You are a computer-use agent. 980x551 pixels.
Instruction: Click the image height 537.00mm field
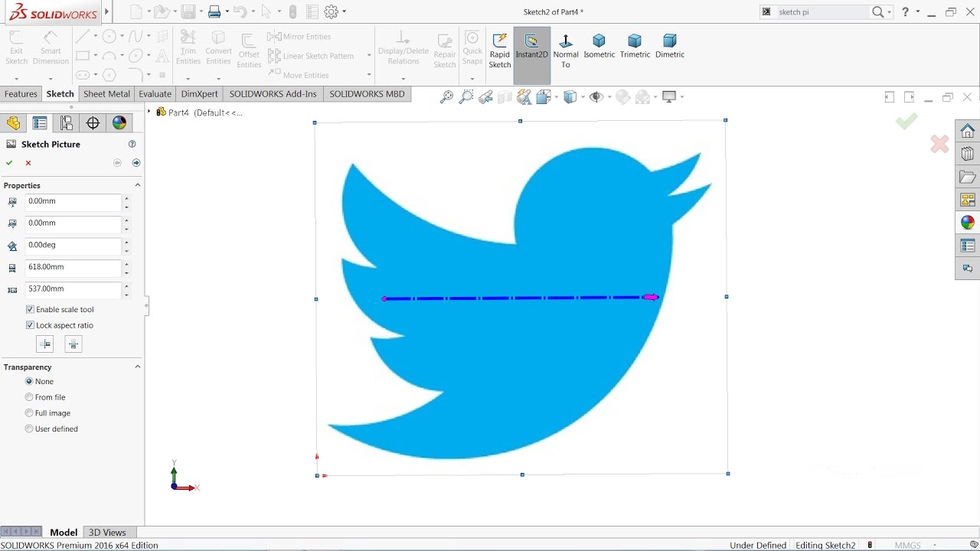(x=73, y=289)
